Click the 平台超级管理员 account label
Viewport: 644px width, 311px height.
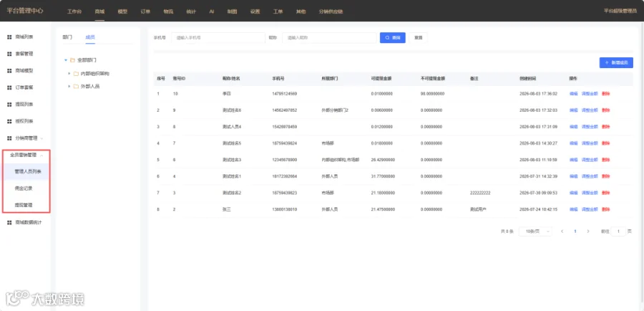tap(620, 11)
